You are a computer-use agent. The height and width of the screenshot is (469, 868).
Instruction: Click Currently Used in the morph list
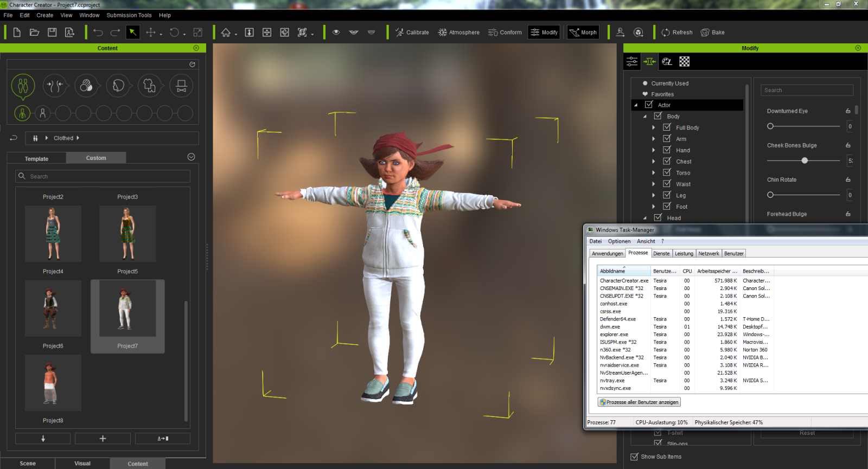coord(670,83)
